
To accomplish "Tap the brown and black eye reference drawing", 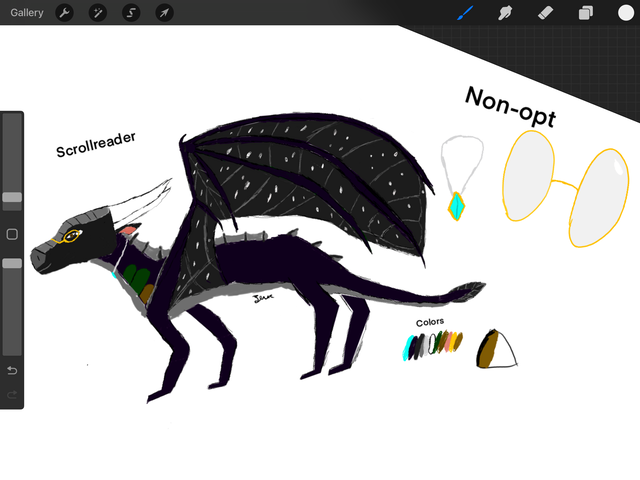I will tap(496, 349).
